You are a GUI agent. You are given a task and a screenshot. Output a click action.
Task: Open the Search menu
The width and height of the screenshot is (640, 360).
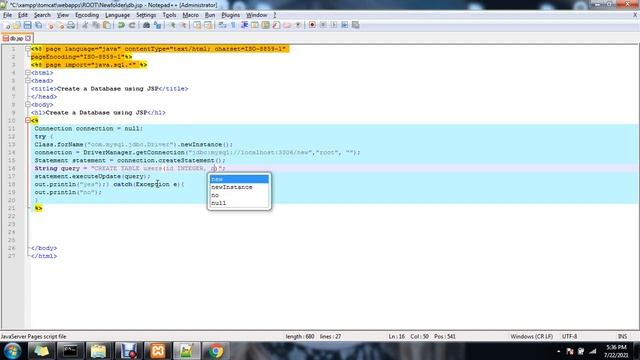(x=42, y=15)
